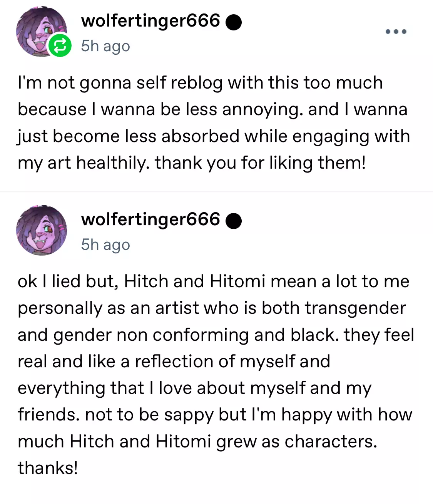
Task: Click the line starting "just become less absorbed"
Action: (x=214, y=136)
